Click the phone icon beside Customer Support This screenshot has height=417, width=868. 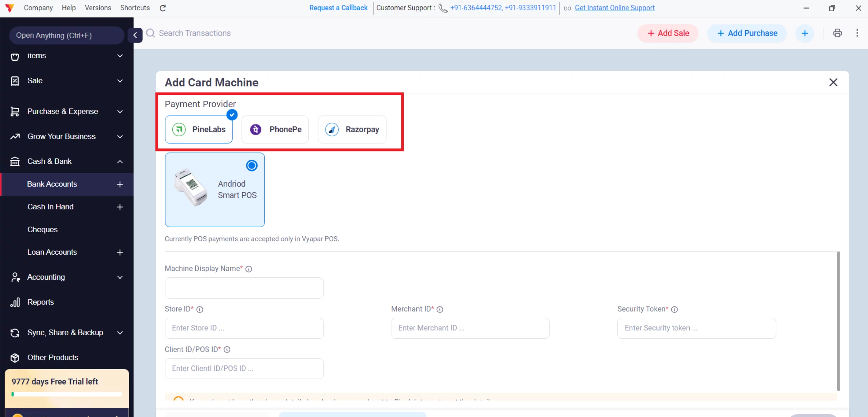coord(443,8)
